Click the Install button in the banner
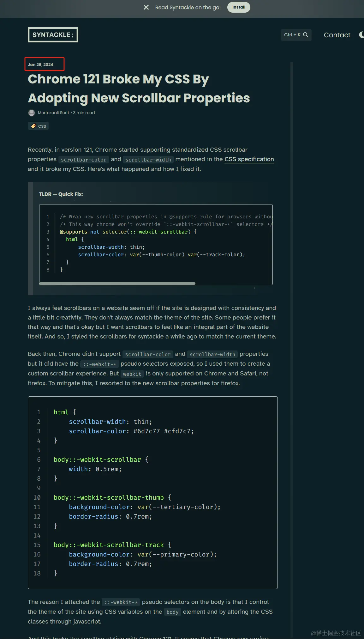This screenshot has height=639, width=364. [x=239, y=7]
